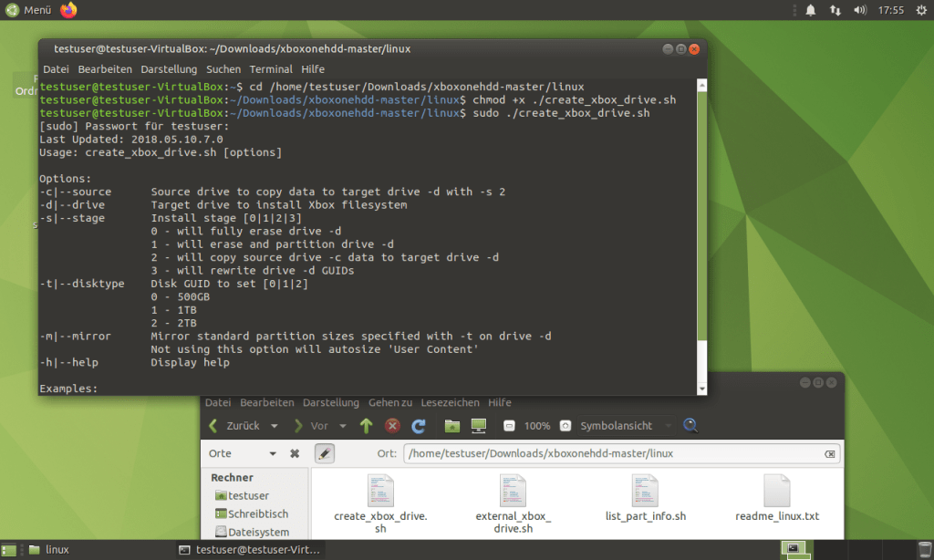Viewport: 934px width, 560px height.
Task: Open the Orte sidebar type dropdown
Action: (272, 453)
